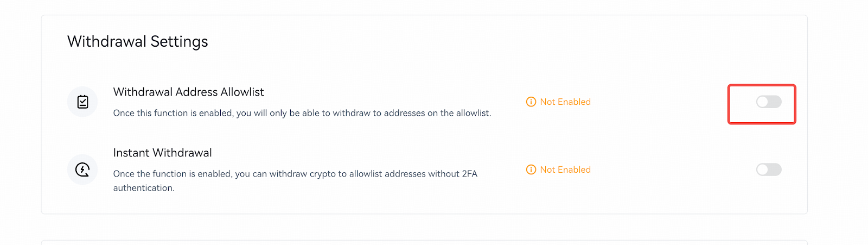Click the Withdrawal Settings heading
This screenshot has height=245, width=868.
coord(138,41)
